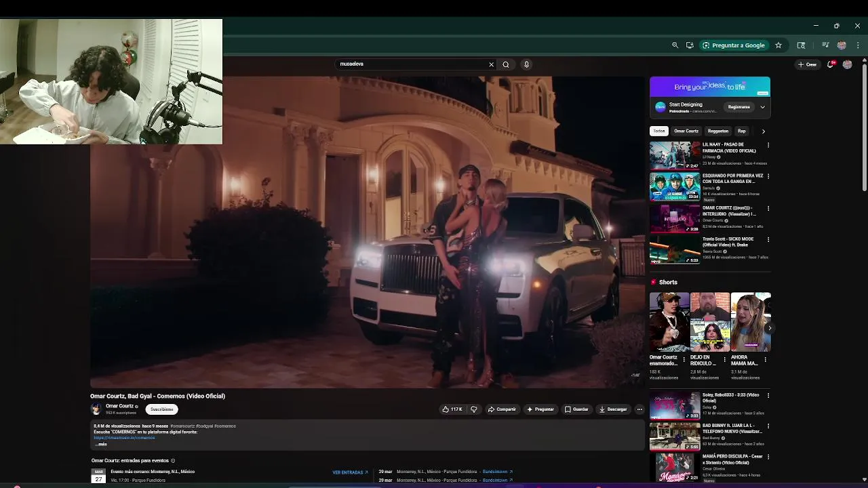Bookmark this page with the star
868x488 pixels.
tap(778, 45)
